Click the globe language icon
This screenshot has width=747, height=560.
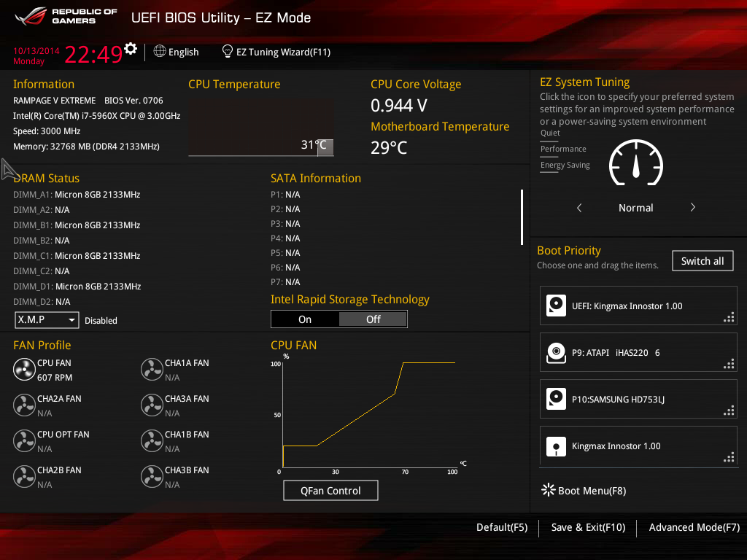tap(160, 51)
